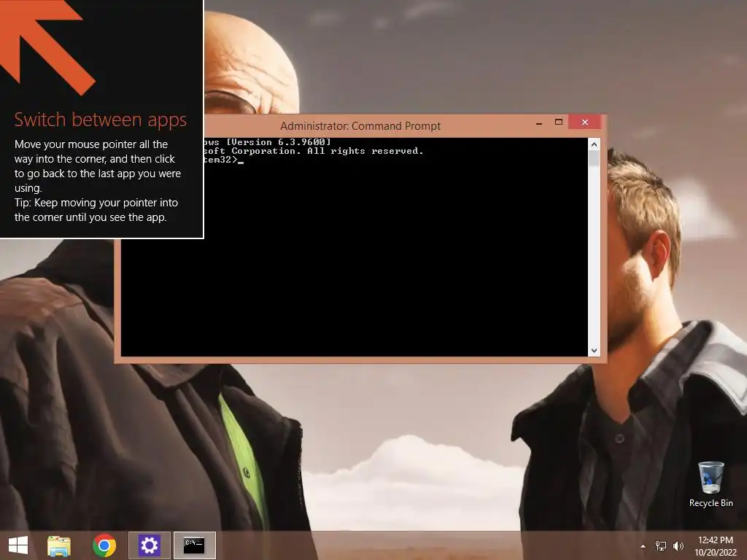Open the Windows Start button
Viewport: 747px width, 560px height.
point(18,545)
